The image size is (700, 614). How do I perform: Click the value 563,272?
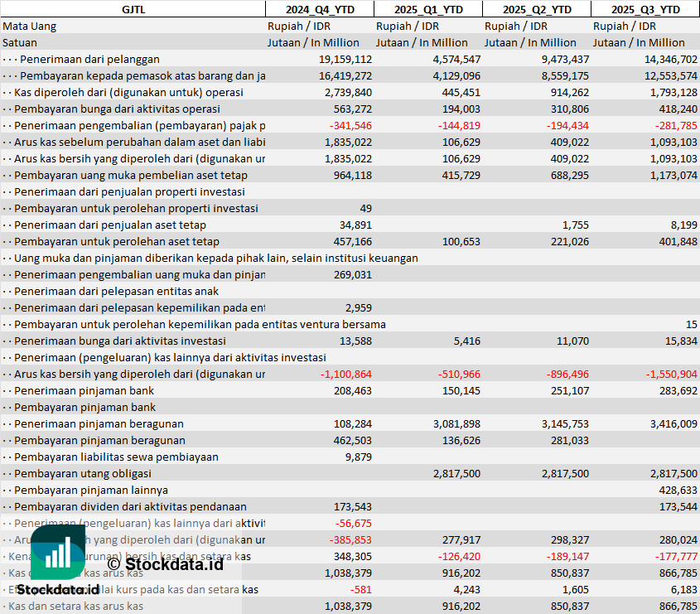(x=353, y=109)
